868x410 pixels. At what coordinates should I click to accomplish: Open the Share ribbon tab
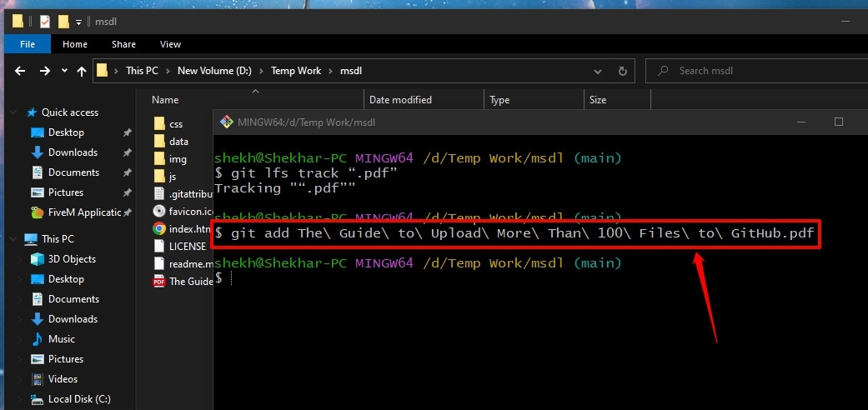pyautogui.click(x=123, y=44)
